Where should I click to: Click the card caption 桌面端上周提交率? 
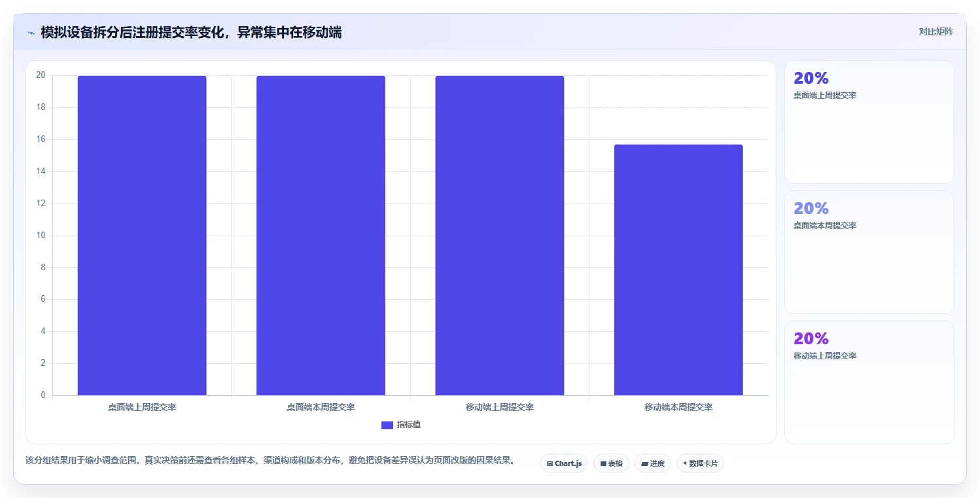tap(825, 96)
